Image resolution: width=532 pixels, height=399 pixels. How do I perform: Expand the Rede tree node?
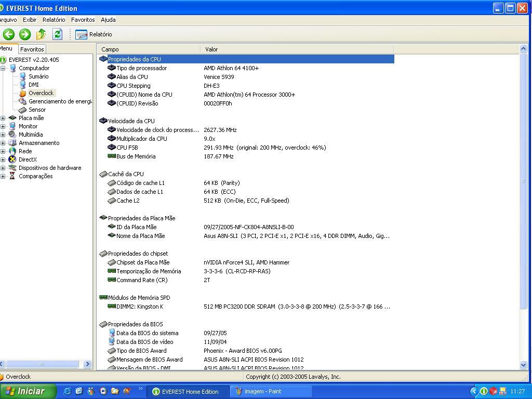coord(3,151)
